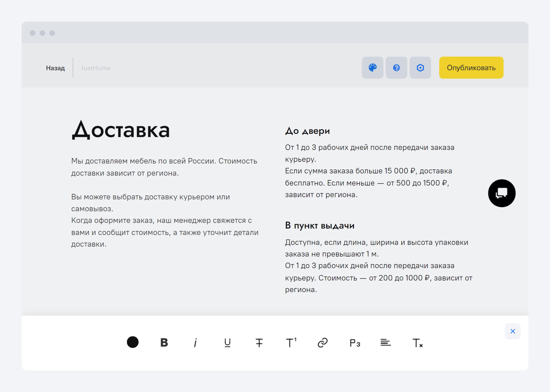Toggle bold formatting

164,342
